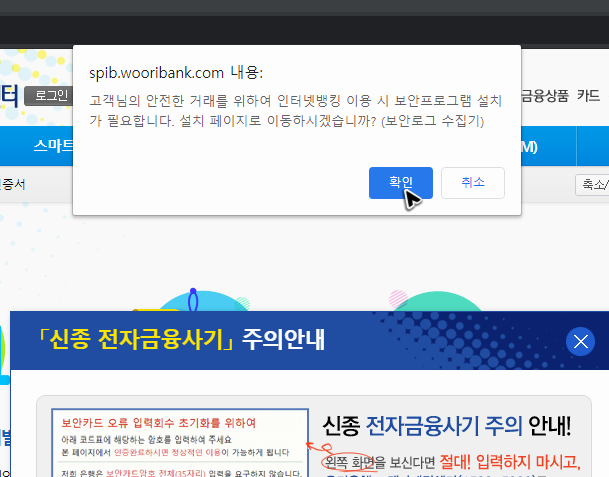The height and width of the screenshot is (477, 609).
Task: Open the 금융상품 menu
Action: [x=545, y=96]
